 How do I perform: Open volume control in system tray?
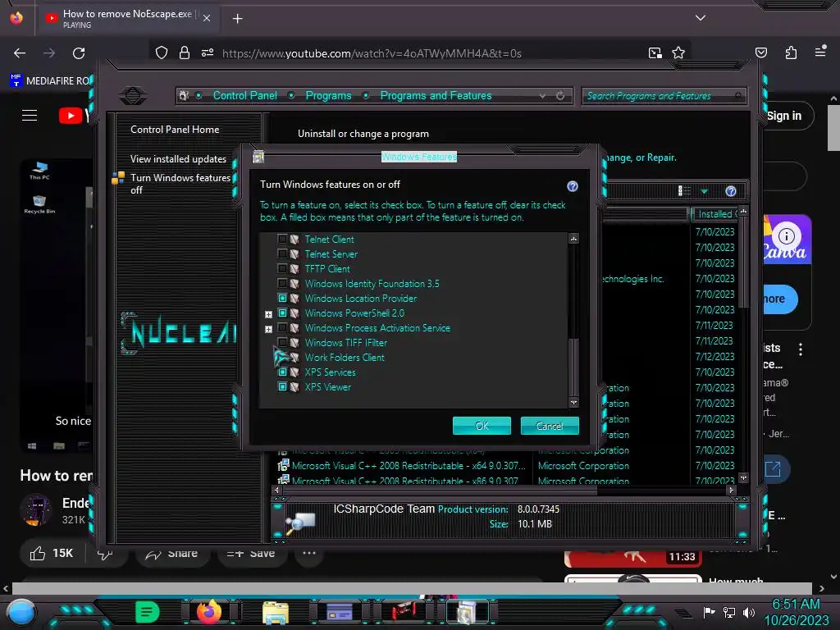click(x=748, y=613)
